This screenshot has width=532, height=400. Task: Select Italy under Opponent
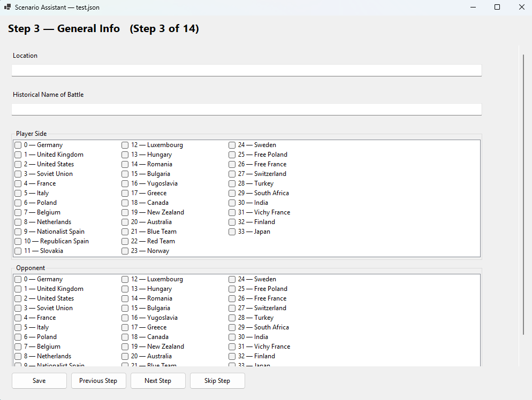pyautogui.click(x=18, y=327)
